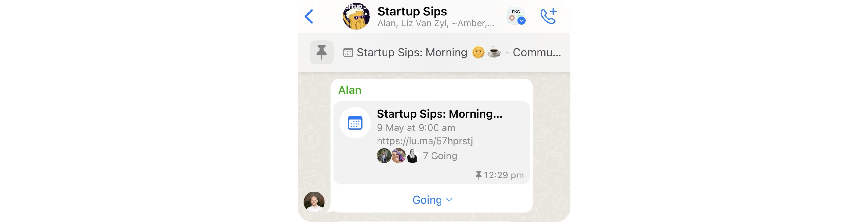Tap the pushpin icon in pinned banner
Viewport: 868px width, 222px height.
click(321, 52)
